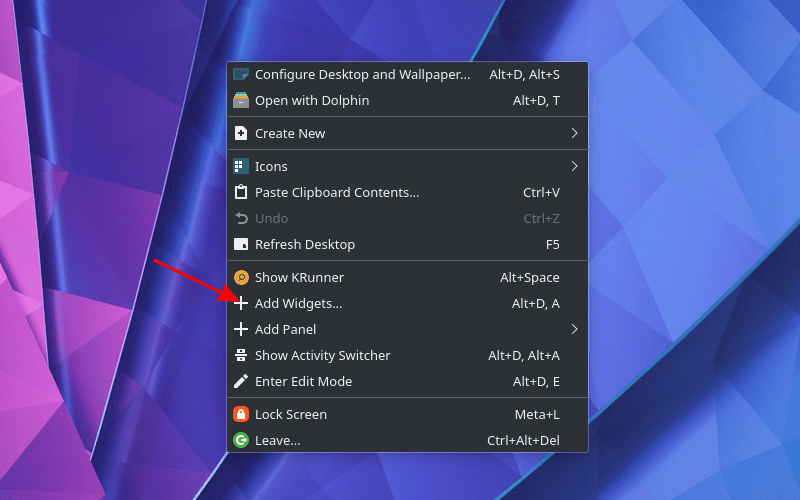Image resolution: width=800 pixels, height=500 pixels.
Task: Click the Icons grid icon
Action: click(240, 167)
